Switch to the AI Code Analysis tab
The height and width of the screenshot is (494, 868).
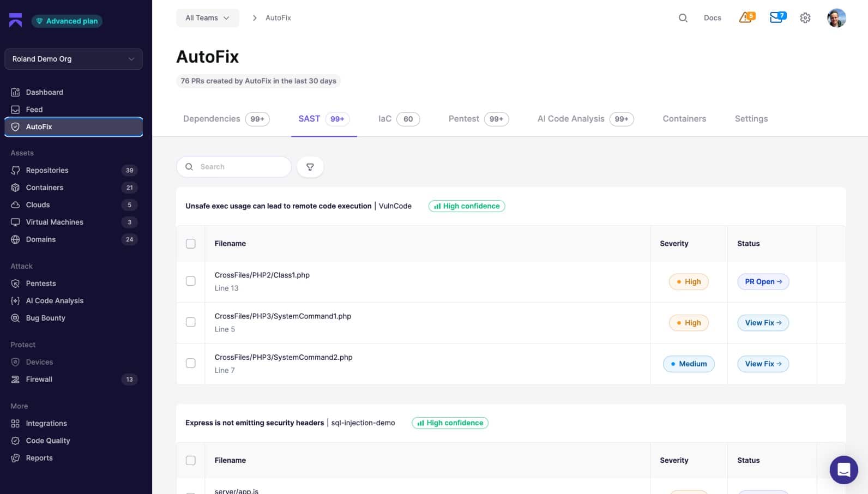click(x=586, y=119)
